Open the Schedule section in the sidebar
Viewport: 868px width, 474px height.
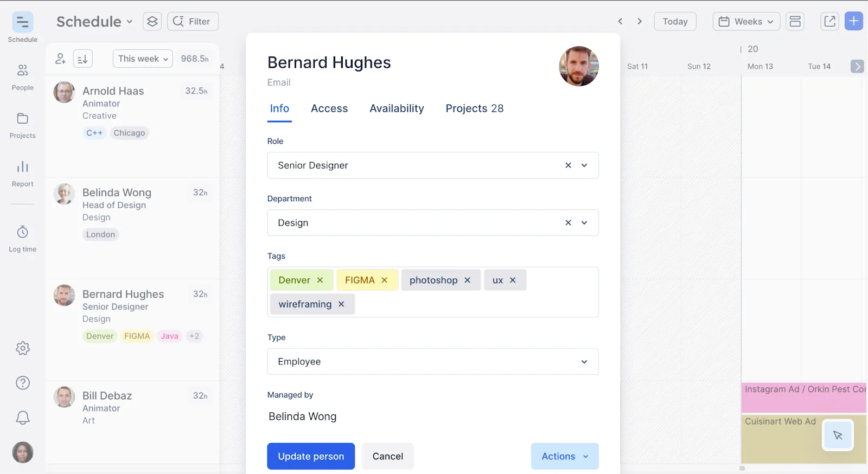tap(22, 28)
